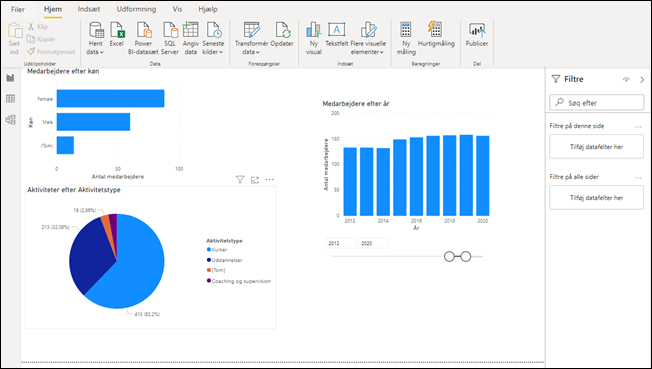This screenshot has height=369, width=652.
Task: Click the Male bar in chart
Action: (x=93, y=122)
